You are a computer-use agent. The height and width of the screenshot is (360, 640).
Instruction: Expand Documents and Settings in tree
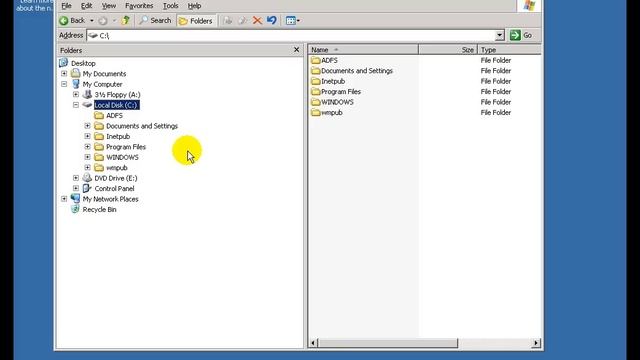tap(87, 126)
